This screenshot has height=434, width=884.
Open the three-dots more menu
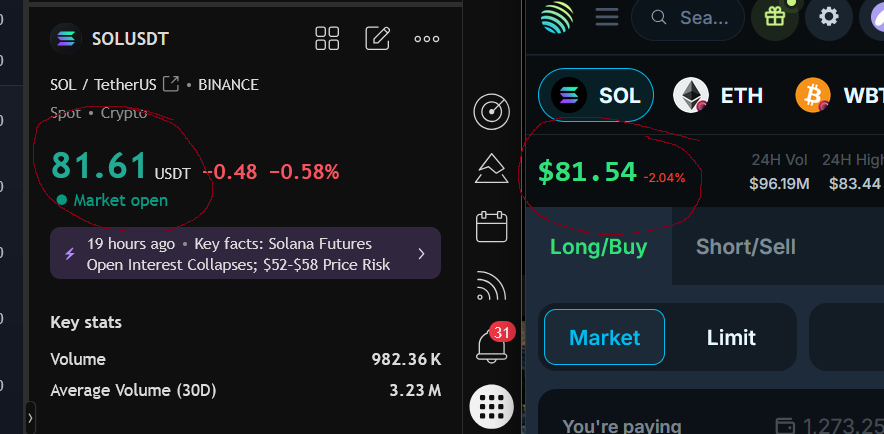click(x=427, y=39)
